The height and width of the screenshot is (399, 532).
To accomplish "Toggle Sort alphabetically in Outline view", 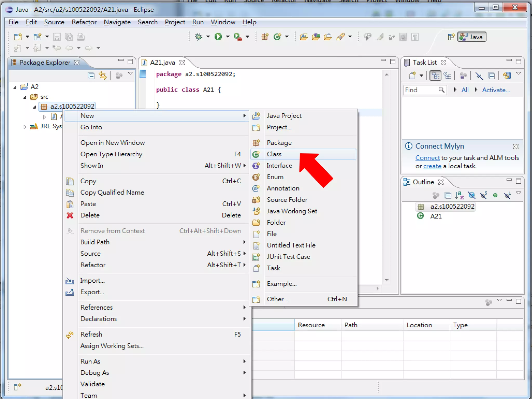I will pyautogui.click(x=459, y=195).
